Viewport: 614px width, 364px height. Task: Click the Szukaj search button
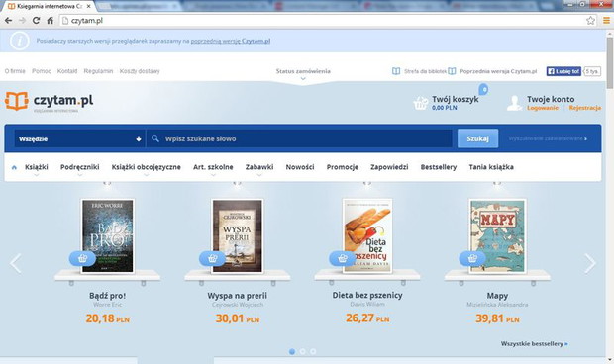coord(477,138)
